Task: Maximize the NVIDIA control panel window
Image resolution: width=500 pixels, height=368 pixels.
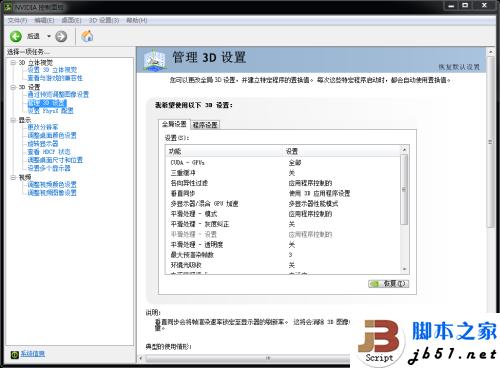Action: (465, 6)
